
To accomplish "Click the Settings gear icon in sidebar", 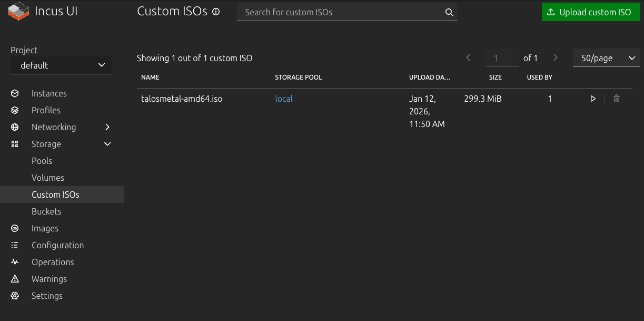I will (x=15, y=296).
